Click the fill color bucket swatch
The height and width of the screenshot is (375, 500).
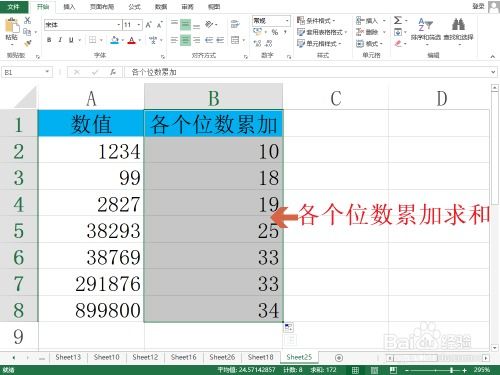coord(115,40)
